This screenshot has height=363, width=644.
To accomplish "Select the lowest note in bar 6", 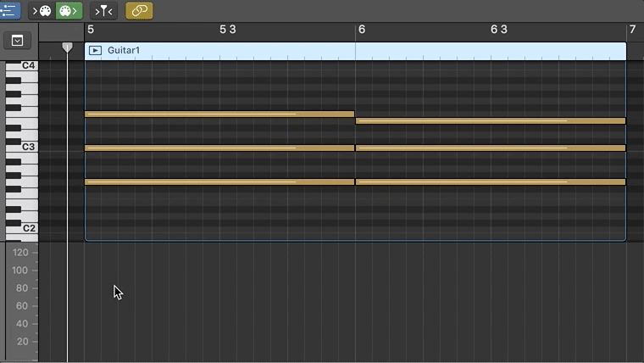I will (490, 181).
